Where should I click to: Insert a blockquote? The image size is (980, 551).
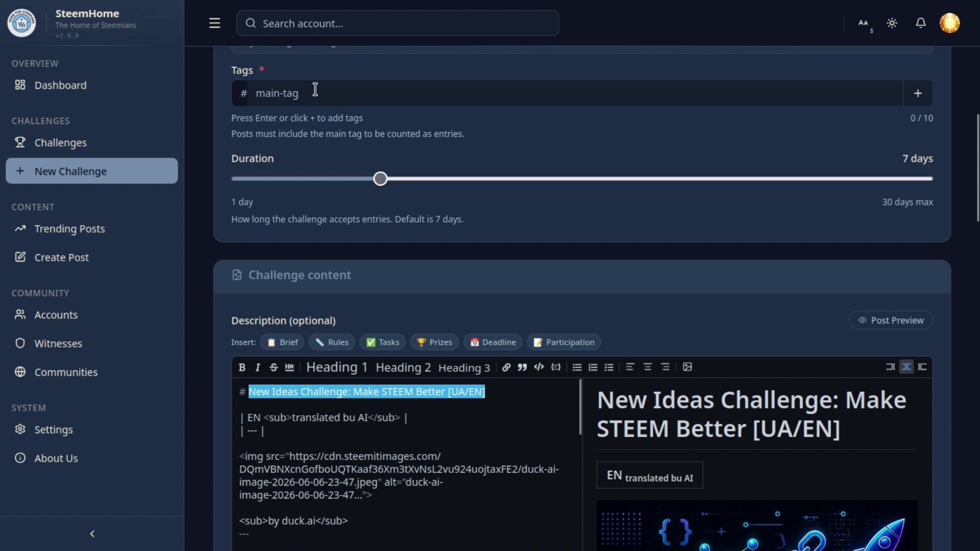click(522, 367)
